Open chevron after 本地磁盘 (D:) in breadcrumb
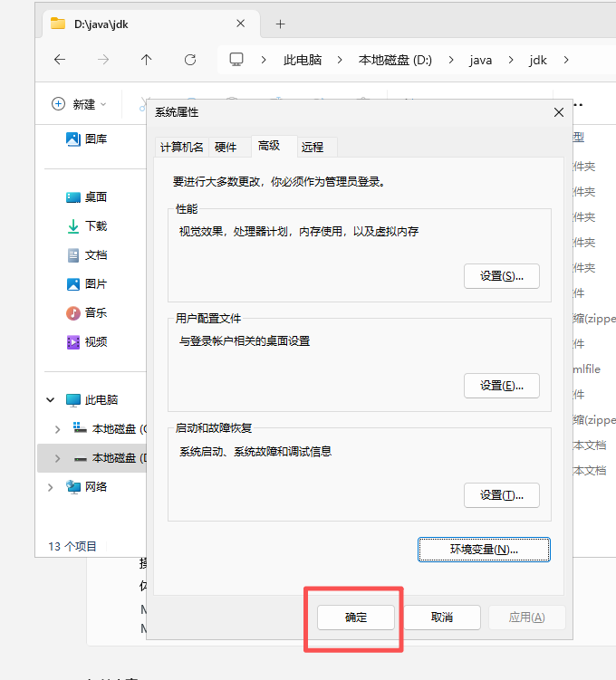The height and width of the screenshot is (680, 616). click(451, 60)
